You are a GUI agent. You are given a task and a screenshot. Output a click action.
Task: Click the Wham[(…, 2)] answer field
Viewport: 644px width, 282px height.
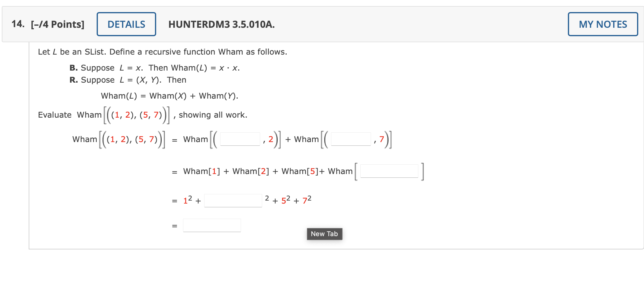tap(240, 139)
